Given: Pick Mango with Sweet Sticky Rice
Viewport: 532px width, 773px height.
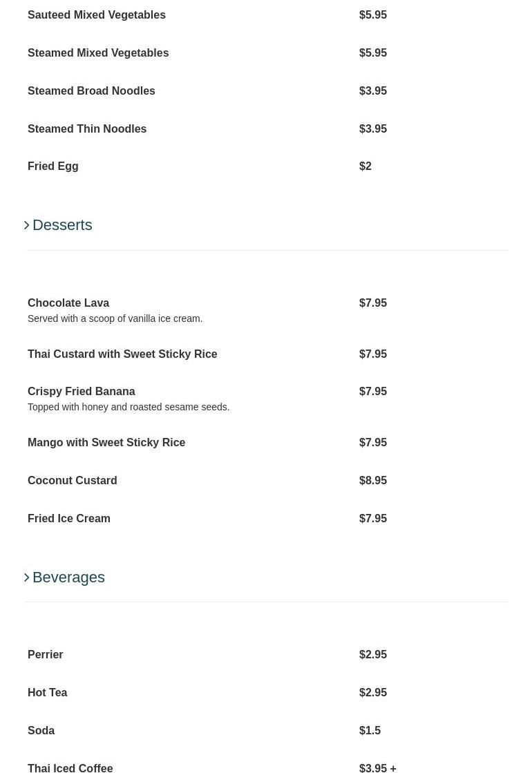Looking at the screenshot, I should (x=106, y=443).
